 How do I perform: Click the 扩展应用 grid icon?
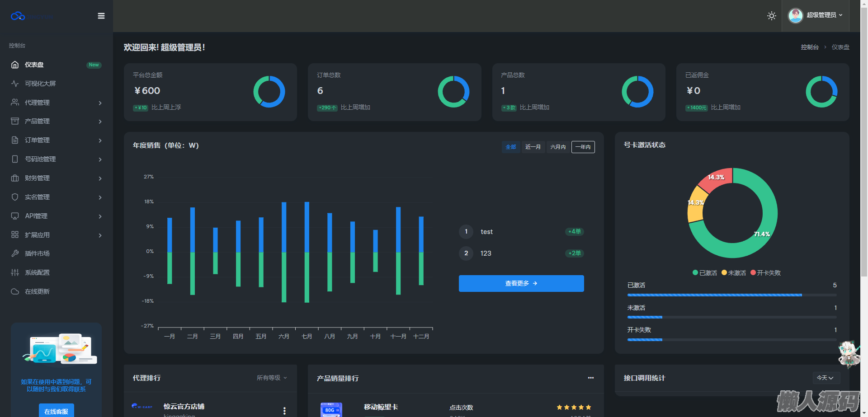(x=15, y=235)
